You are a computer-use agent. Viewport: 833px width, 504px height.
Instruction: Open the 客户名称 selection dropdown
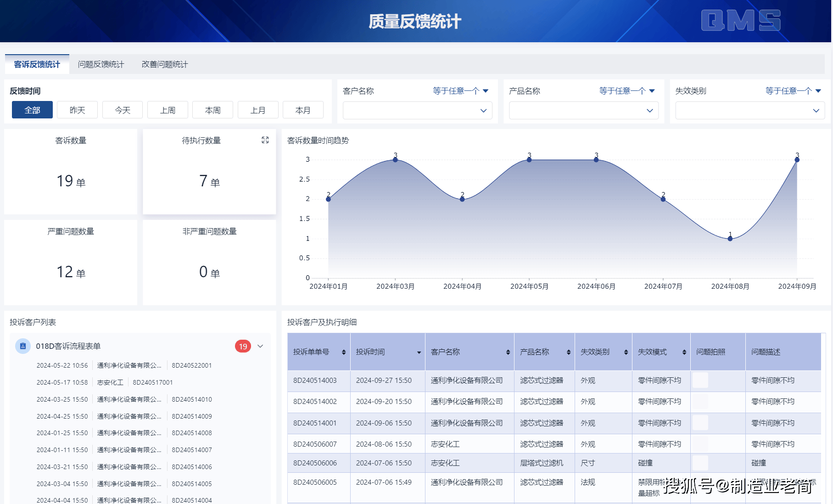click(417, 110)
